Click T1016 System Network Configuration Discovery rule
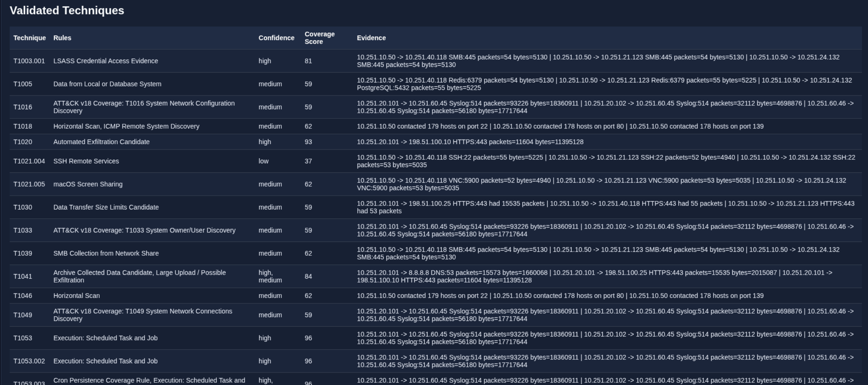This screenshot has height=385, width=868. 144,107
